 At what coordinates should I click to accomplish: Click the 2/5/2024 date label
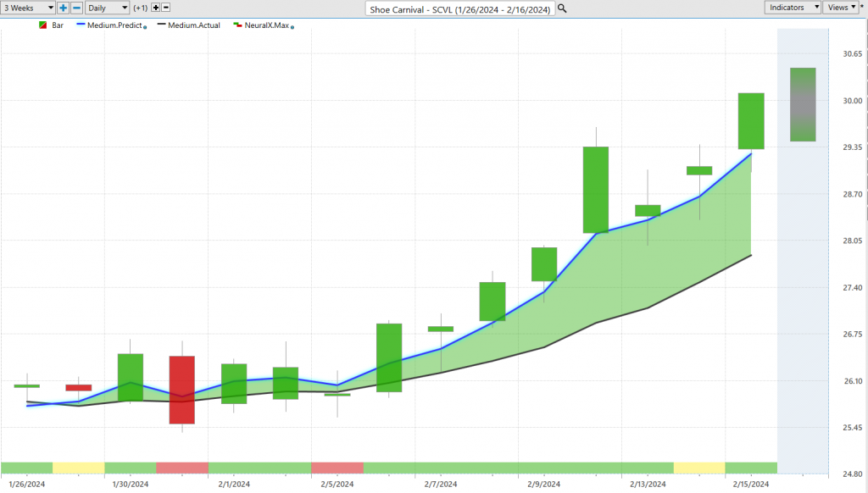tap(337, 485)
